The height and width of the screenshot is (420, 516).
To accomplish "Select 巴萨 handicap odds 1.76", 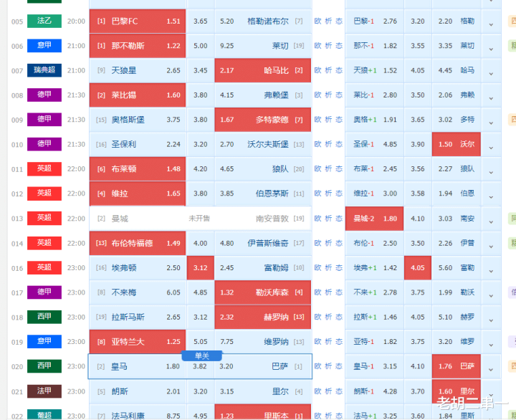I will pyautogui.click(x=456, y=366).
